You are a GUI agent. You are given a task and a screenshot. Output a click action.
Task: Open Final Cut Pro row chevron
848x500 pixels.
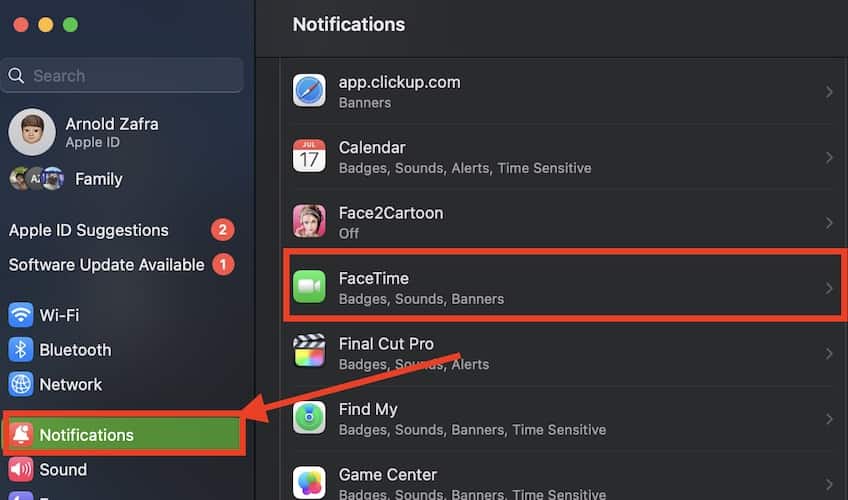pyautogui.click(x=829, y=353)
